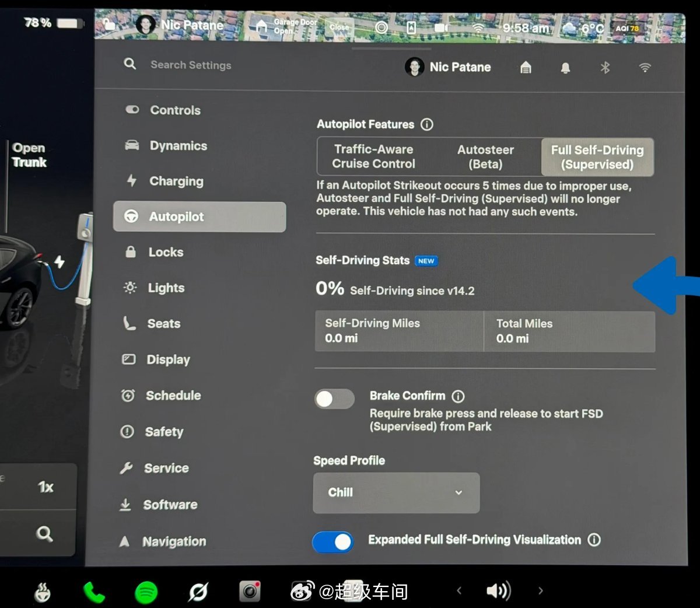The width and height of the screenshot is (700, 608).
Task: Open notifications bell in settings header
Action: pyautogui.click(x=565, y=68)
